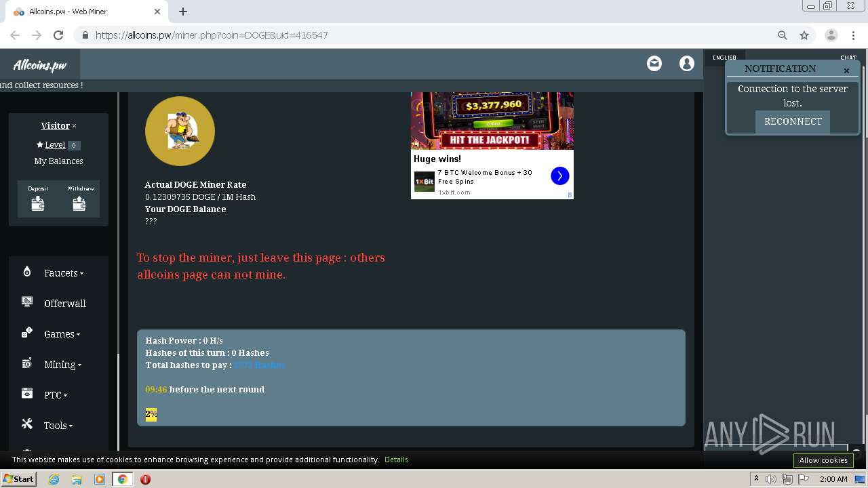This screenshot has width=868, height=488.
Task: Expand the Games menu
Action: [62, 334]
